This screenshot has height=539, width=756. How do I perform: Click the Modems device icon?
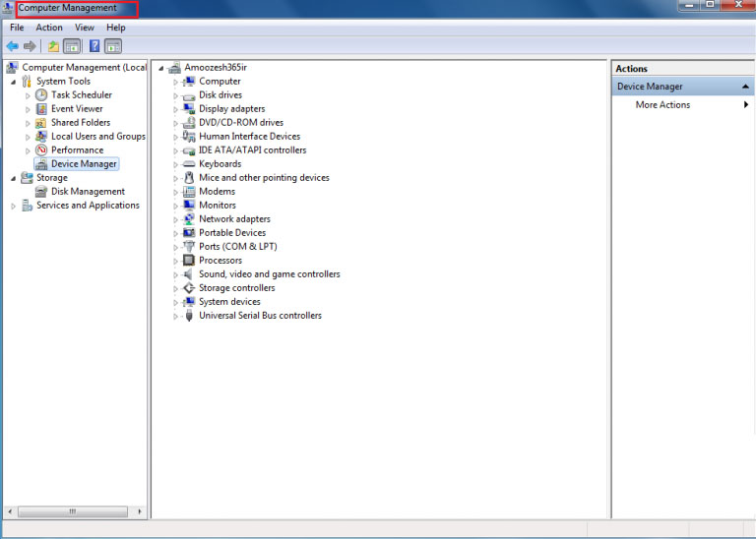click(x=189, y=192)
